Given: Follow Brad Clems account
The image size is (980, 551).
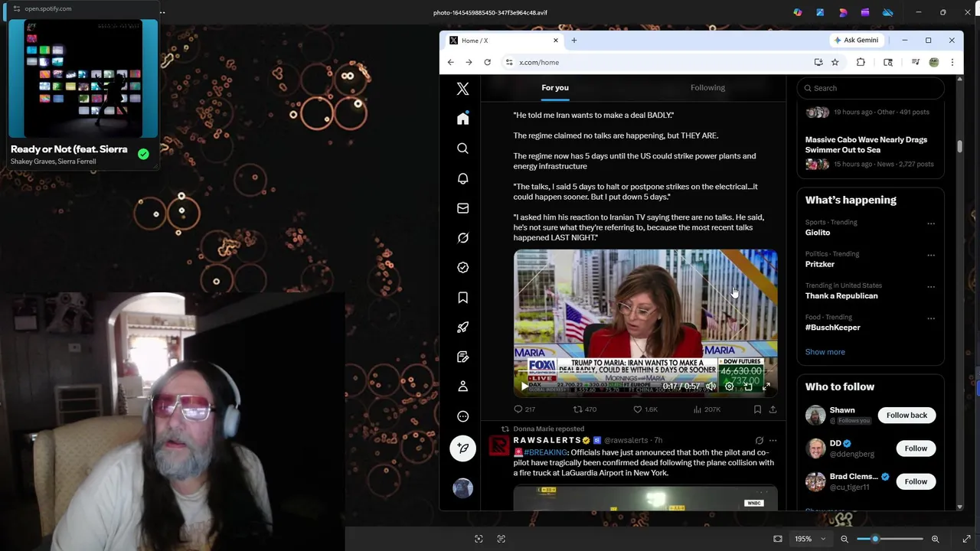Looking at the screenshot, I should point(916,481).
